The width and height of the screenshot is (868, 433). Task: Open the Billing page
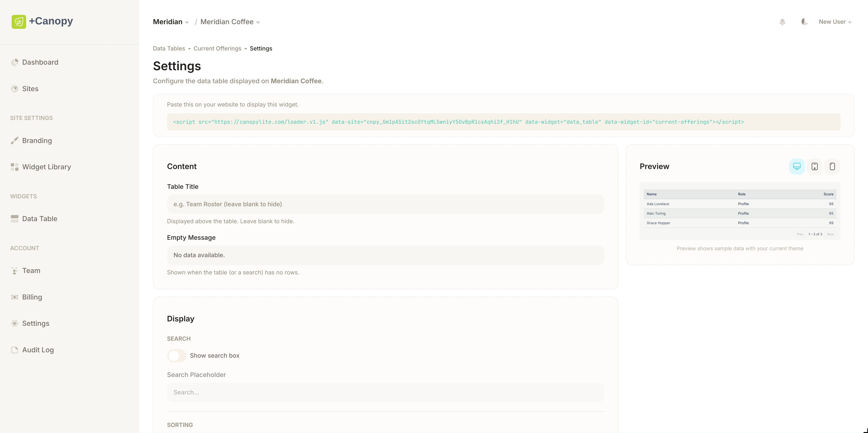[x=32, y=297]
